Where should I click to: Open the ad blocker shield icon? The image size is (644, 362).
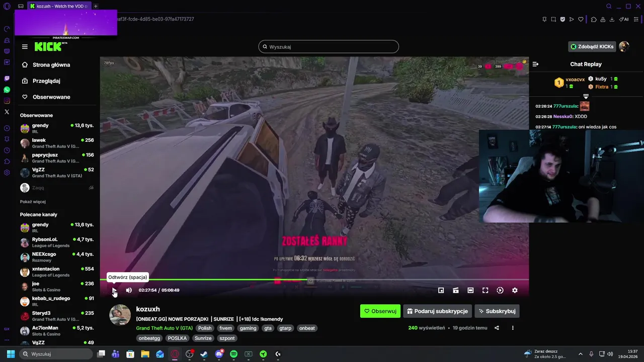562,19
